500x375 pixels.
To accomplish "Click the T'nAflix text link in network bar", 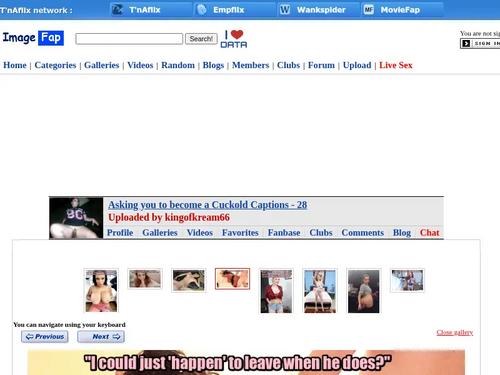I will click(x=145, y=10).
